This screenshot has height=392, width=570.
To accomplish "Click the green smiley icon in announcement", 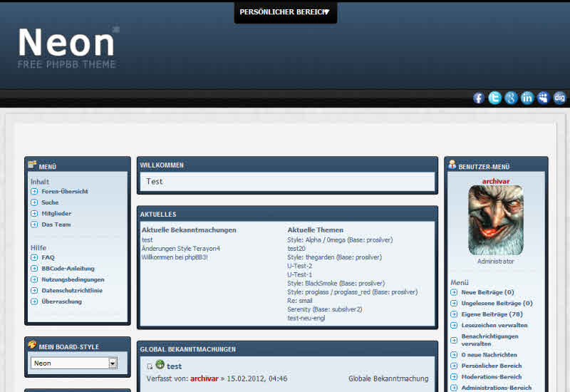I will click(x=160, y=365).
